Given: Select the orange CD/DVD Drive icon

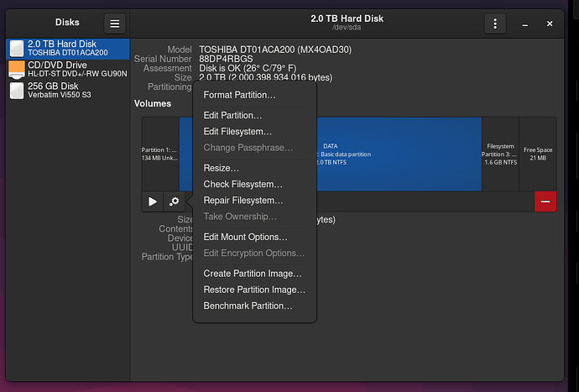Looking at the screenshot, I should tap(17, 70).
